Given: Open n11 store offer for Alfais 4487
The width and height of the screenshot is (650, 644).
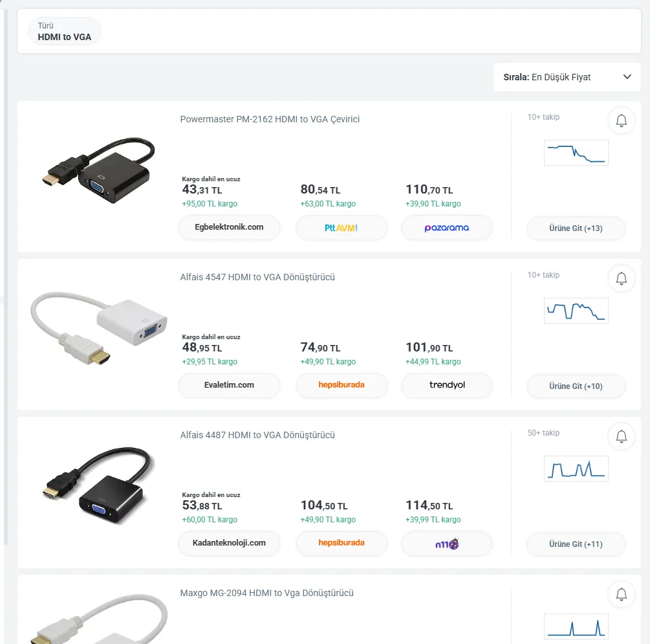Looking at the screenshot, I should click(446, 544).
